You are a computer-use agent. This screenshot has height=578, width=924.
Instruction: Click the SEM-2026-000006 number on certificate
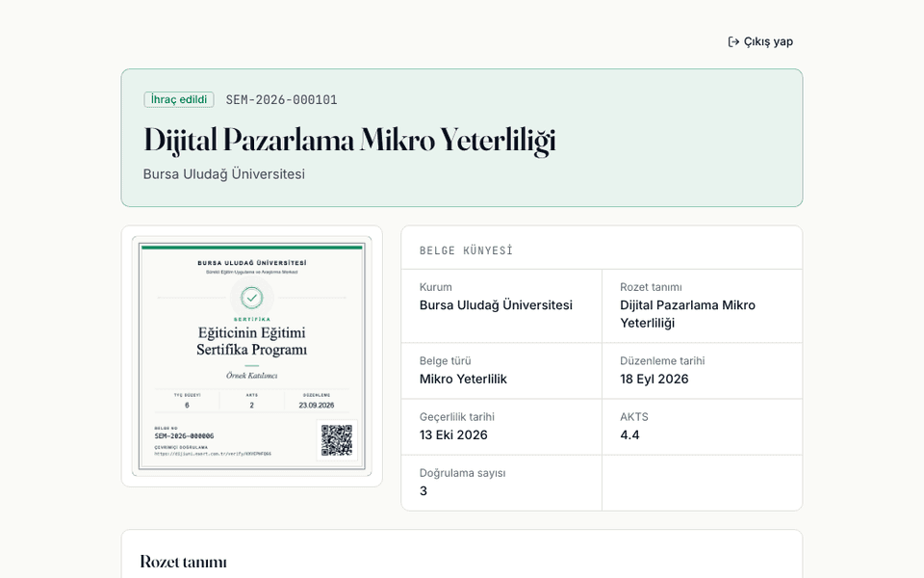(184, 435)
